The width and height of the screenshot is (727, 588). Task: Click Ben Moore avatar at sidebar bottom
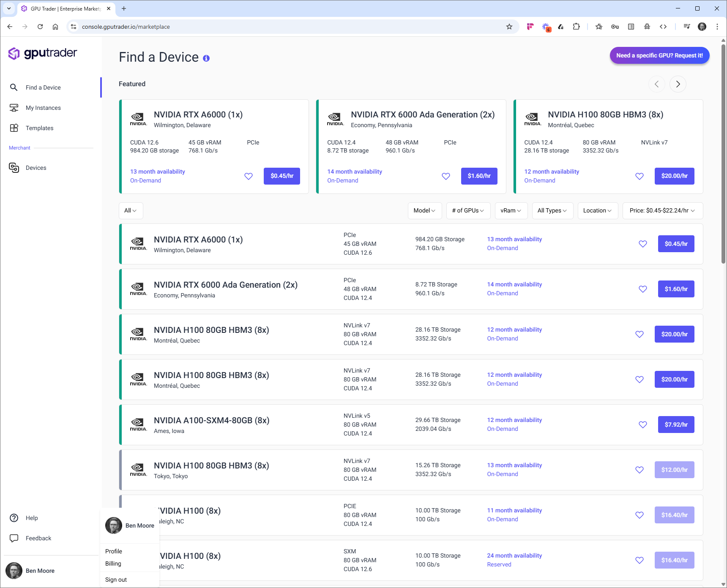tap(14, 571)
